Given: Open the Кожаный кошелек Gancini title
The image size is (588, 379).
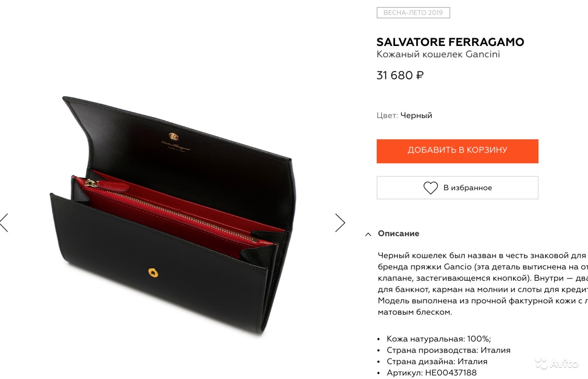Looking at the screenshot, I should (438, 55).
